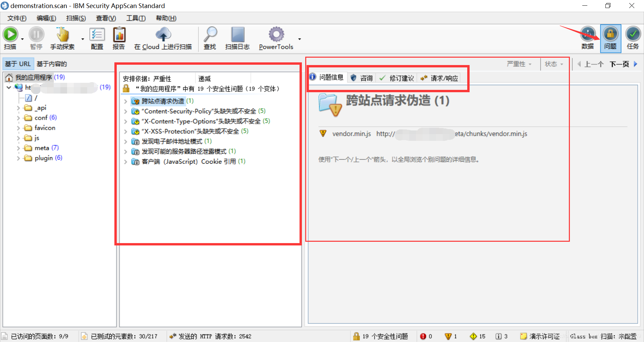Expand the plugin folder node
Viewport: 644px width, 342px height.
[18, 158]
